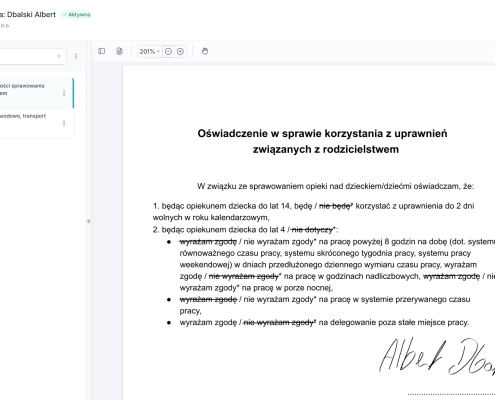Zoom in with the plus button
The height and width of the screenshot is (400, 495).
coord(180,51)
